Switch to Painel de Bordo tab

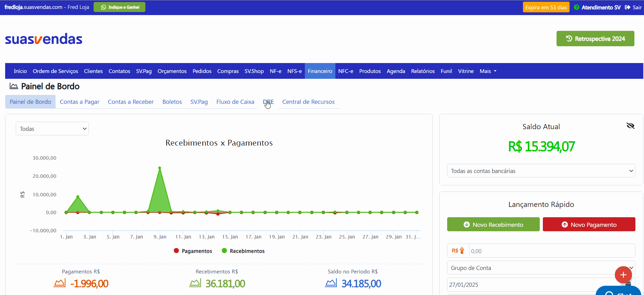point(31,102)
